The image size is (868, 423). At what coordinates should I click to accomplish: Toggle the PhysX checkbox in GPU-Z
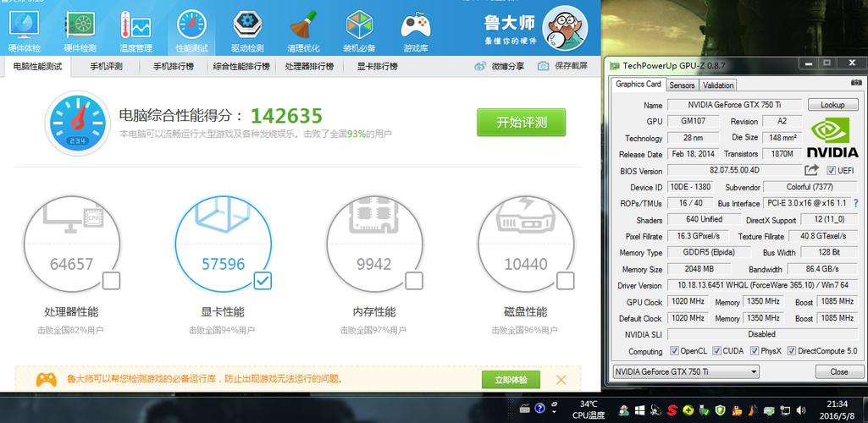tap(755, 350)
